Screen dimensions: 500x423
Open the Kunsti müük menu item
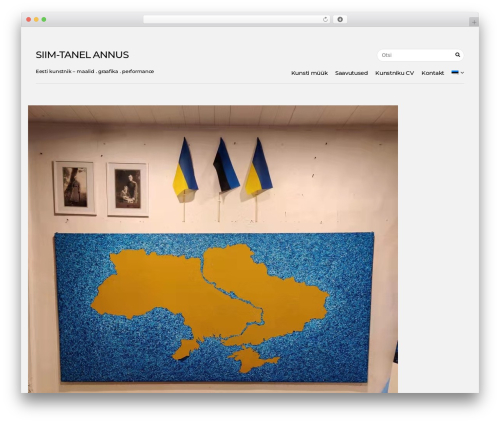click(309, 73)
